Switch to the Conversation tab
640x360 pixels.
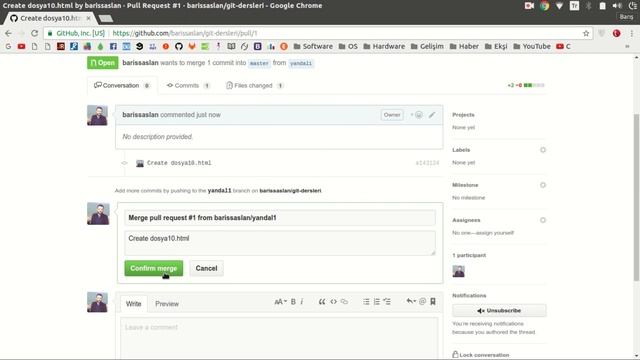[122, 85]
